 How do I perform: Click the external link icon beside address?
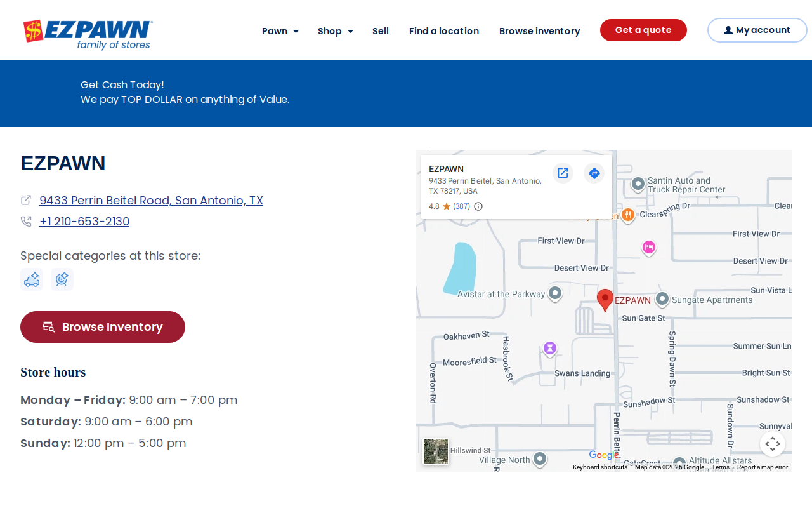pos(26,200)
